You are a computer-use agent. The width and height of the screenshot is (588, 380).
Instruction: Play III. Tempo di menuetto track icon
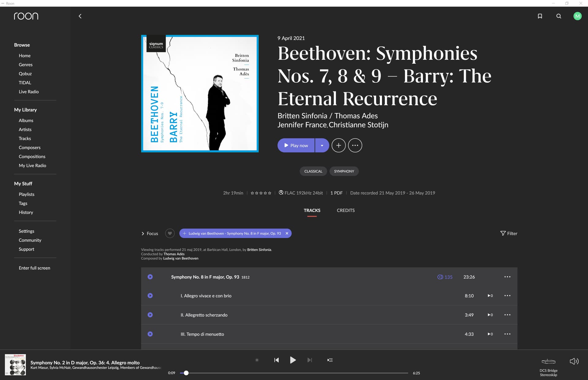tap(150, 334)
